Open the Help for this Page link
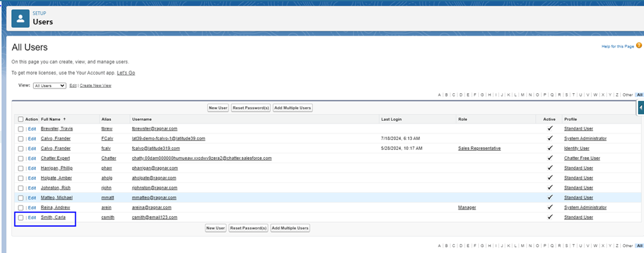 coord(618,46)
